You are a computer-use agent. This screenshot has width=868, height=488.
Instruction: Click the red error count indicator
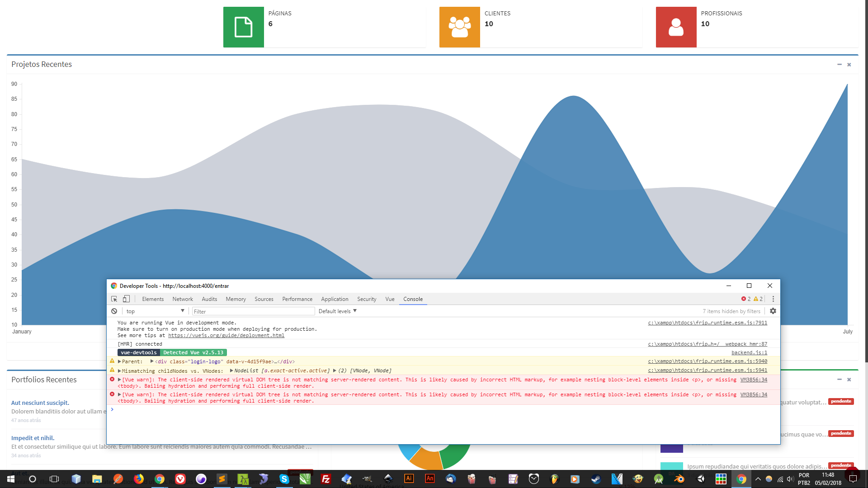click(746, 299)
